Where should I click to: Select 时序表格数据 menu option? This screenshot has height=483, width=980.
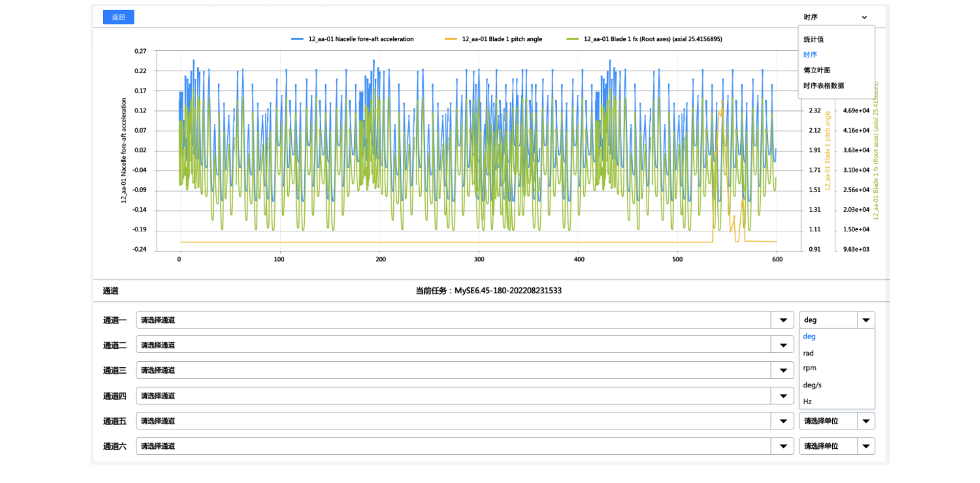[823, 85]
